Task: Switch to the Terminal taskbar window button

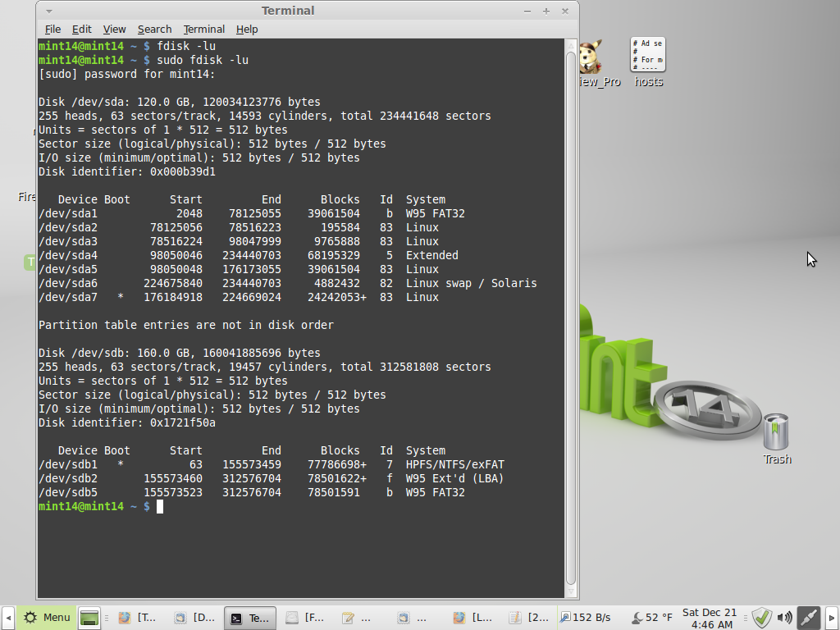Action: click(x=249, y=618)
